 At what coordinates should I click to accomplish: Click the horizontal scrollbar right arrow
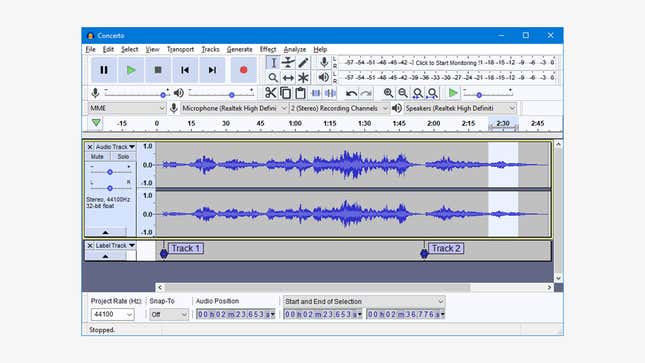549,287
